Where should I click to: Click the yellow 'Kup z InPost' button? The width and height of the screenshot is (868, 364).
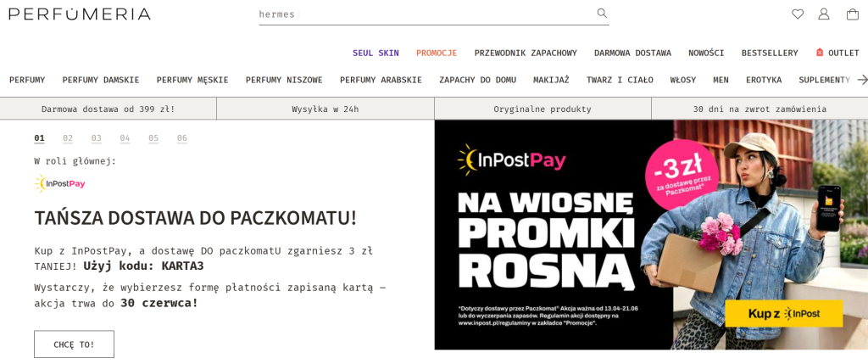pyautogui.click(x=783, y=313)
